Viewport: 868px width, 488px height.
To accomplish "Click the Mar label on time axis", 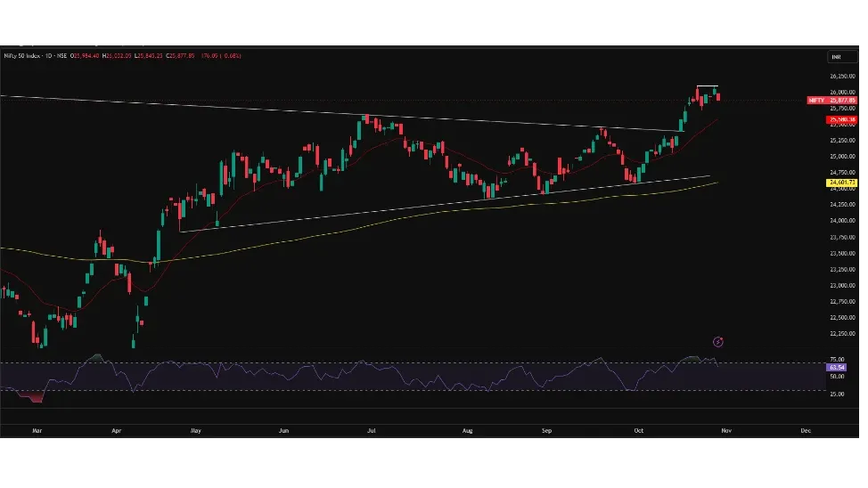I will [x=37, y=430].
